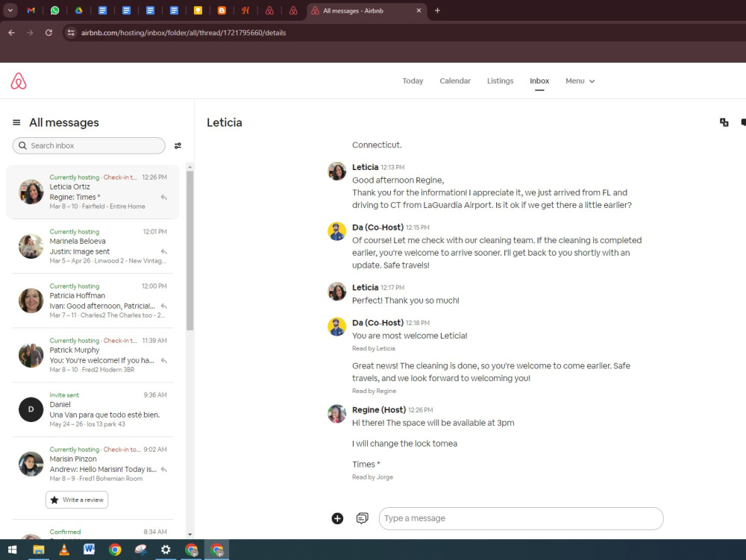
Task: Click Regine (Host) avatar in thread
Action: (x=337, y=414)
